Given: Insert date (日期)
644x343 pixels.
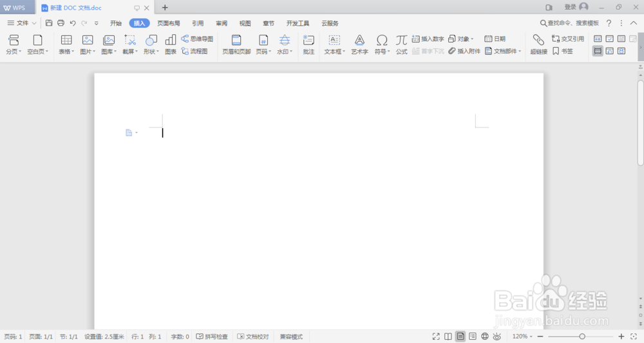Looking at the screenshot, I should pyautogui.click(x=495, y=39).
